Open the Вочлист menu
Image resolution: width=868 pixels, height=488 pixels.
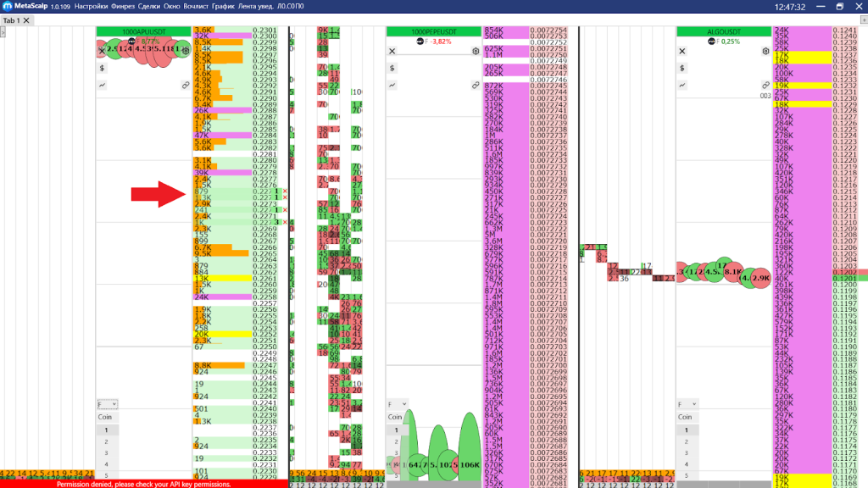[x=196, y=7]
